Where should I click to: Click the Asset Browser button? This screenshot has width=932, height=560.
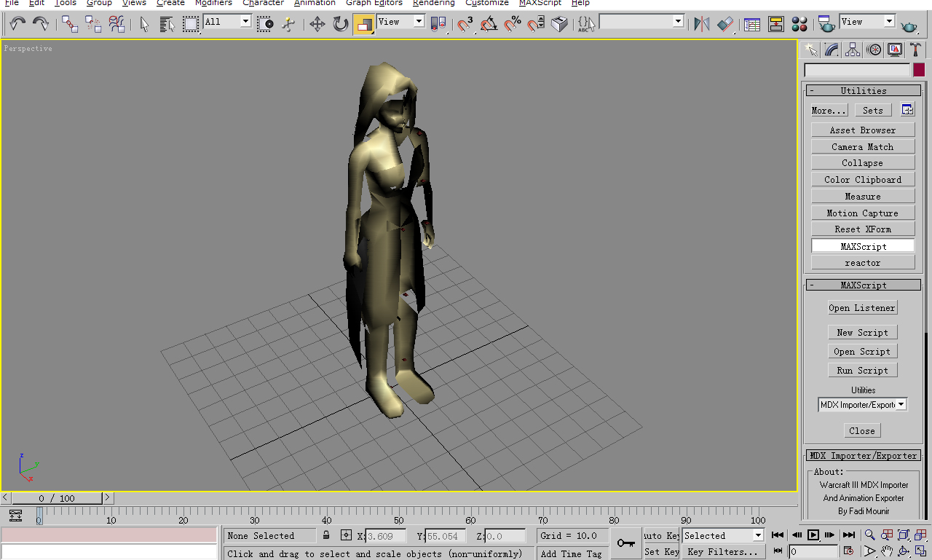[x=863, y=130]
